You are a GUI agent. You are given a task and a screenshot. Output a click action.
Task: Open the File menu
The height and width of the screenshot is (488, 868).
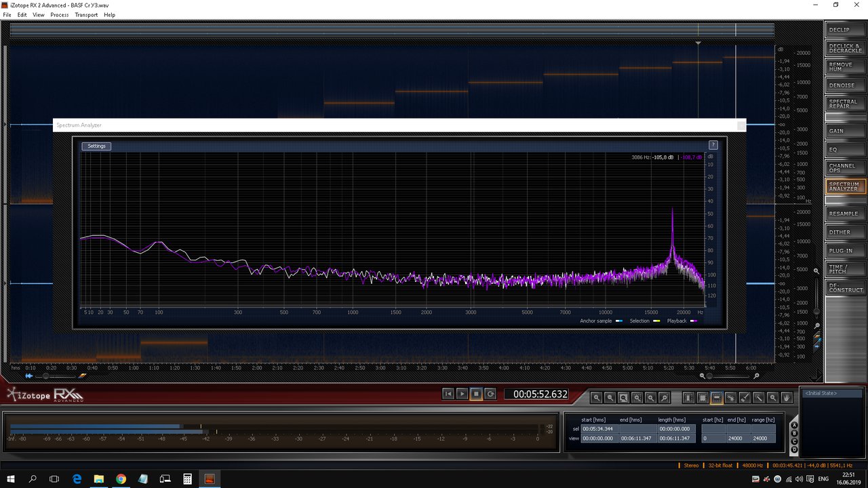click(x=7, y=15)
